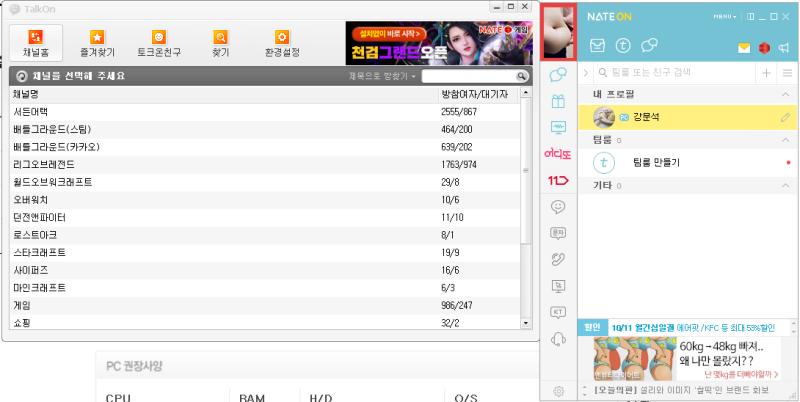Click the magnifier icon in TalkOn search box
This screenshot has width=800, height=402.
pos(521,77)
